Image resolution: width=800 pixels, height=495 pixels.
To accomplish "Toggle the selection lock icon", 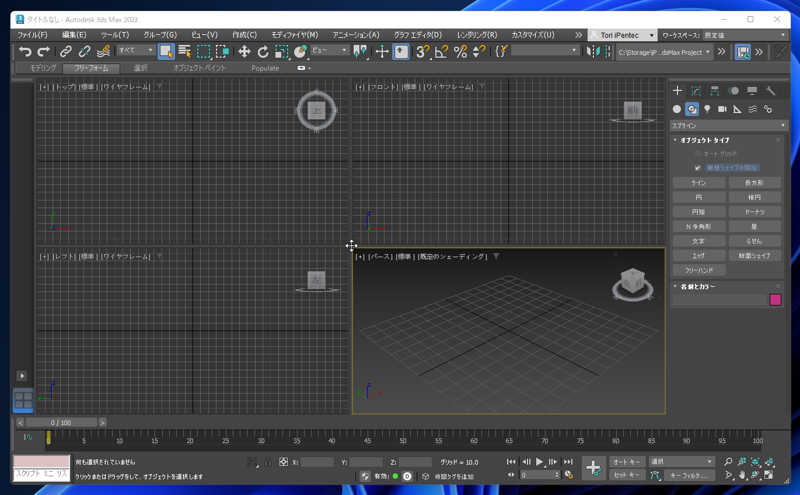I will [268, 462].
